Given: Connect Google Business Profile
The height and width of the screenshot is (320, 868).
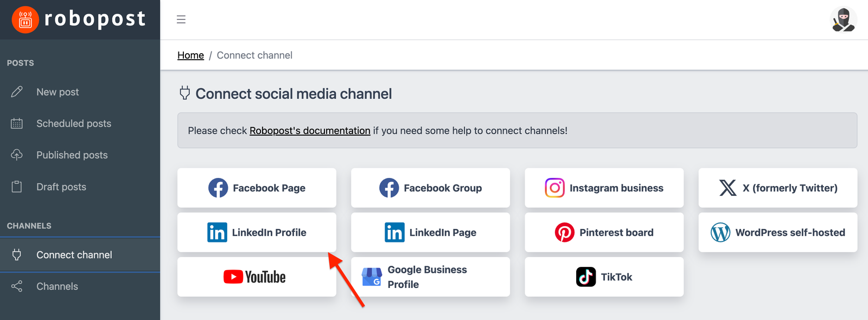Looking at the screenshot, I should click(x=430, y=277).
